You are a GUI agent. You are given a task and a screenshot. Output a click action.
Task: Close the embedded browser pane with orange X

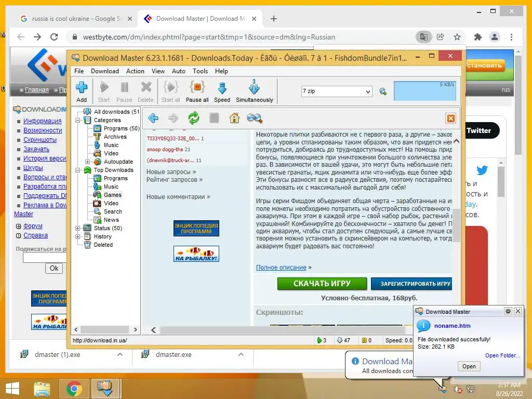[450, 118]
